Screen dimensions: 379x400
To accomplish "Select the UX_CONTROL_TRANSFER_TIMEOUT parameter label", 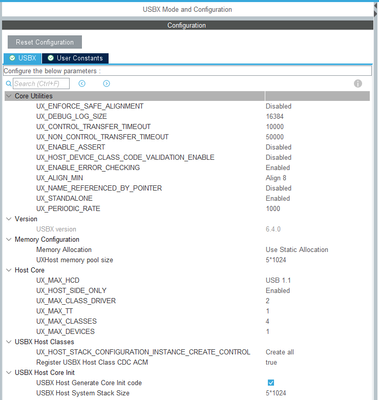I will click(93, 127).
